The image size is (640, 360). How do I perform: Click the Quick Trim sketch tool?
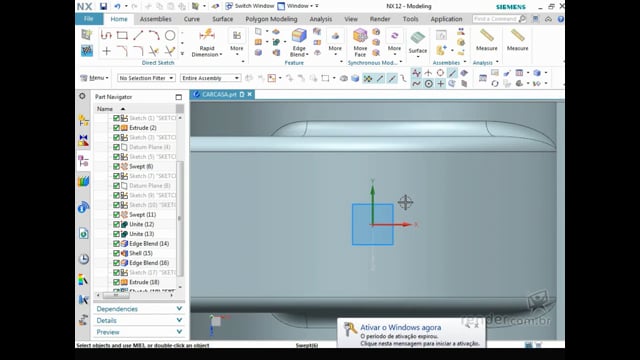point(154,51)
